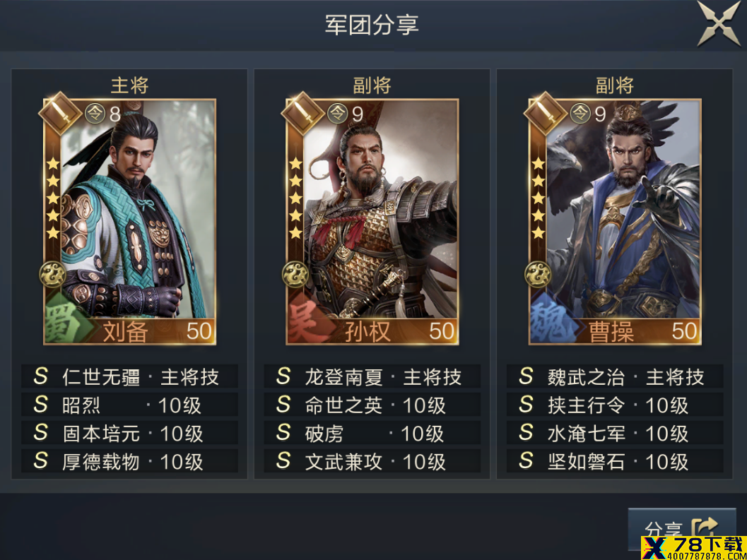Open the 孙权 hero card portrait

(x=372, y=222)
